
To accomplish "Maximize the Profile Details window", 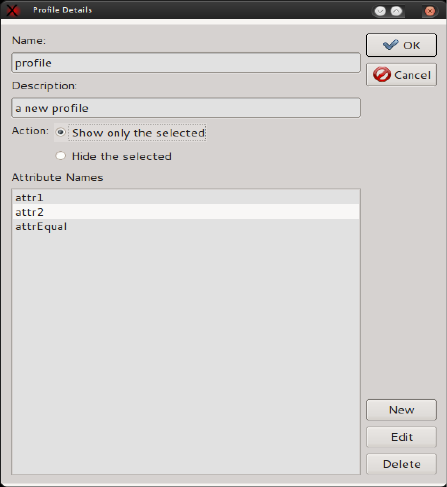I will (396, 11).
